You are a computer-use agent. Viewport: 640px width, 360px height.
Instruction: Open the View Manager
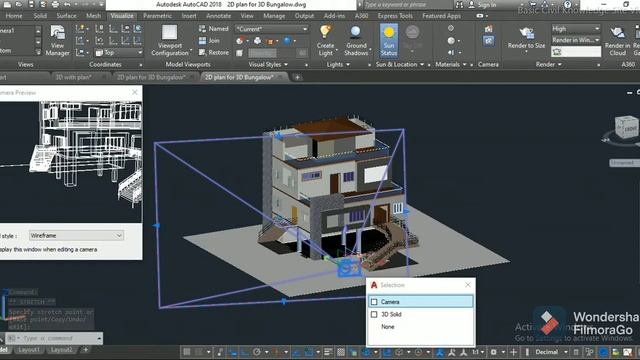[x=57, y=40]
